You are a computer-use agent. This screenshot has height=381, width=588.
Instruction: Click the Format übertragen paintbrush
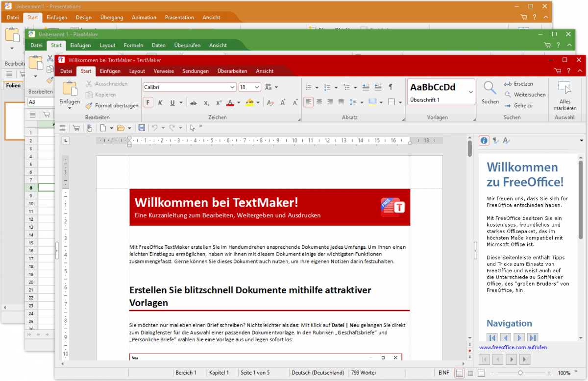[89, 105]
